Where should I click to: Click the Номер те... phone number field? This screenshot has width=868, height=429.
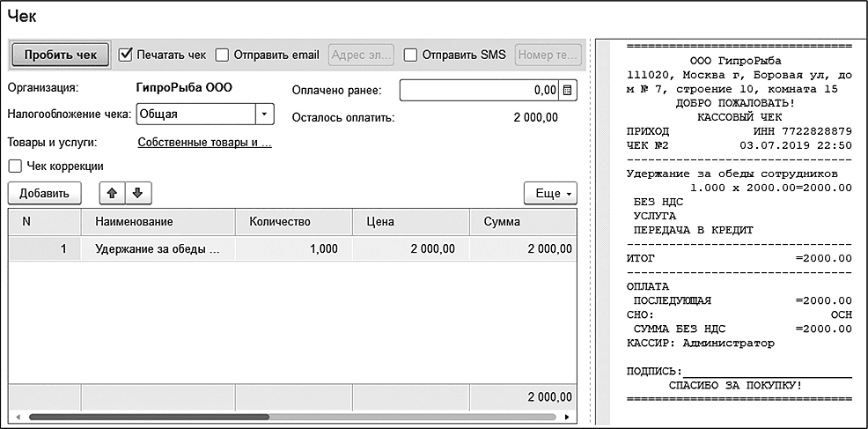pos(548,55)
